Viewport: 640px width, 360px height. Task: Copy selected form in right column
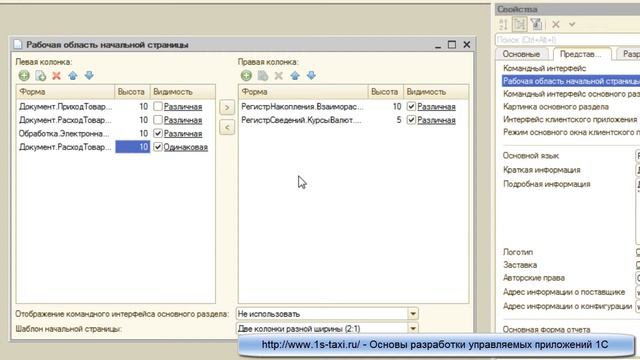tap(262, 76)
